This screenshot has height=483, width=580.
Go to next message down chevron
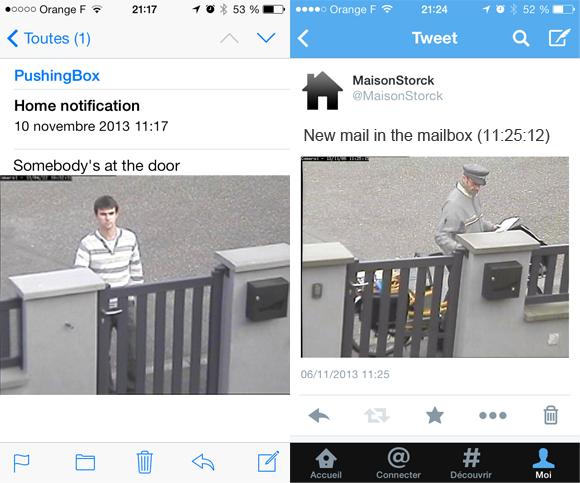point(266,38)
